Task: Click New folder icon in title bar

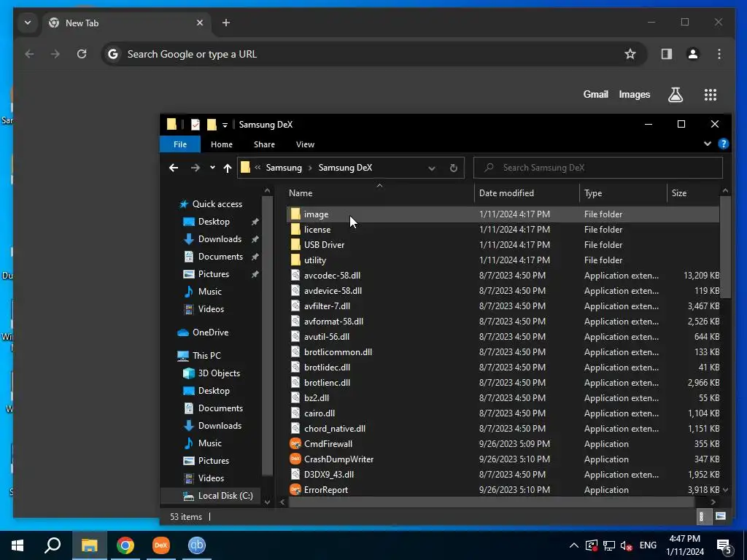Action: point(212,124)
